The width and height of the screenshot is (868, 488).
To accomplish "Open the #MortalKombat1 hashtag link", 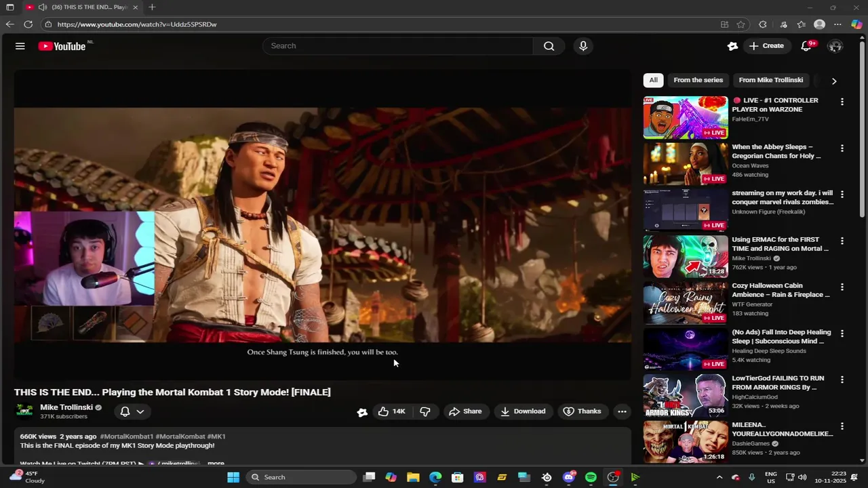I will click(126, 436).
